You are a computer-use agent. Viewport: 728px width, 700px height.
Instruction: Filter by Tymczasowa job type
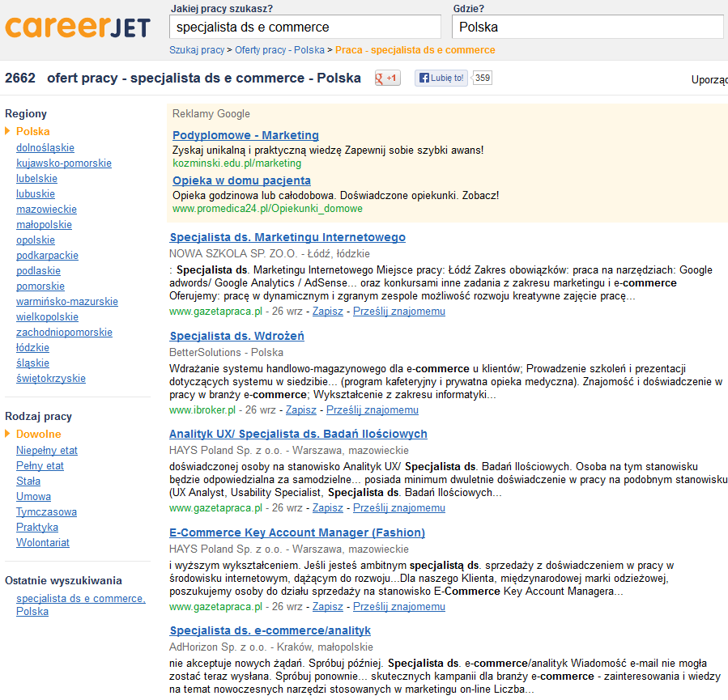click(46, 511)
